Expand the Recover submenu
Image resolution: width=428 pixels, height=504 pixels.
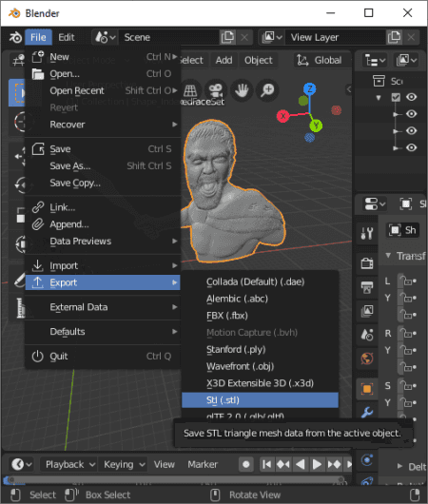[x=103, y=125]
